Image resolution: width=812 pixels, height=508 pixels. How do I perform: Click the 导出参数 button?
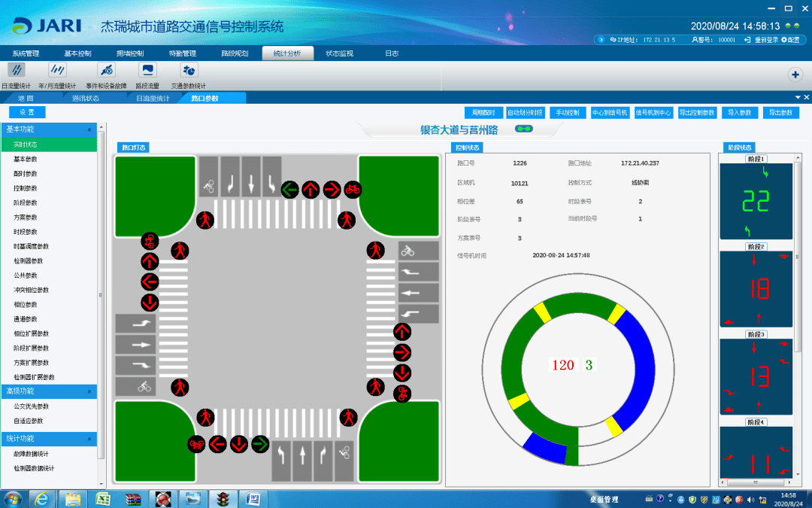coord(781,113)
